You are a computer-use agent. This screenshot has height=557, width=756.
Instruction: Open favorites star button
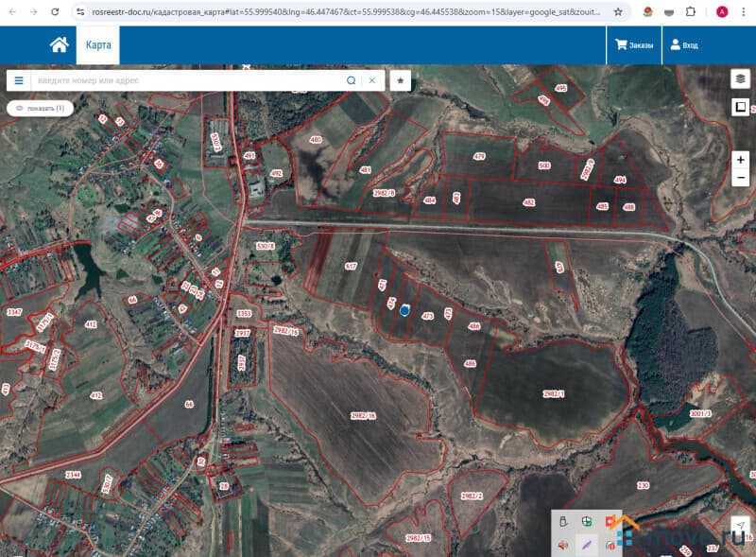(401, 80)
